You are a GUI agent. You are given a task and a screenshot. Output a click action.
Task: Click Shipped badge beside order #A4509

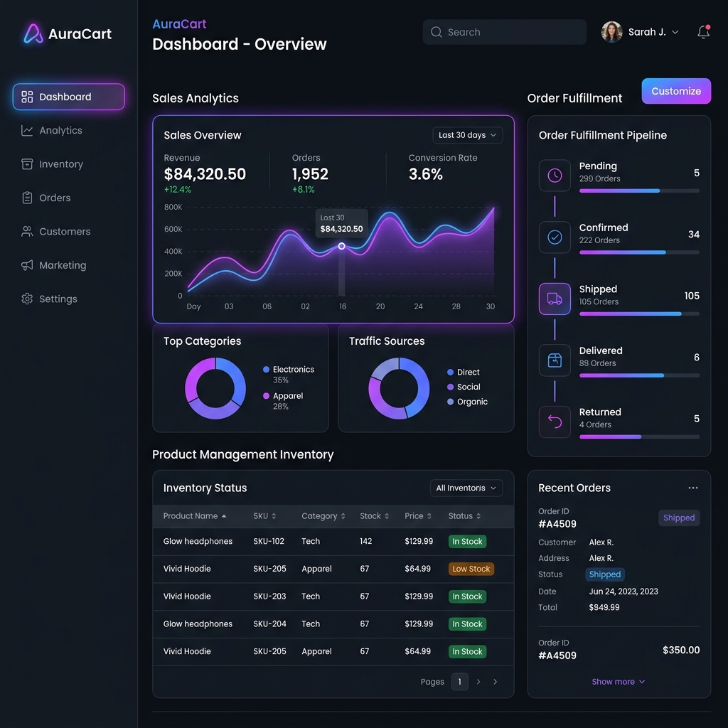pos(679,518)
